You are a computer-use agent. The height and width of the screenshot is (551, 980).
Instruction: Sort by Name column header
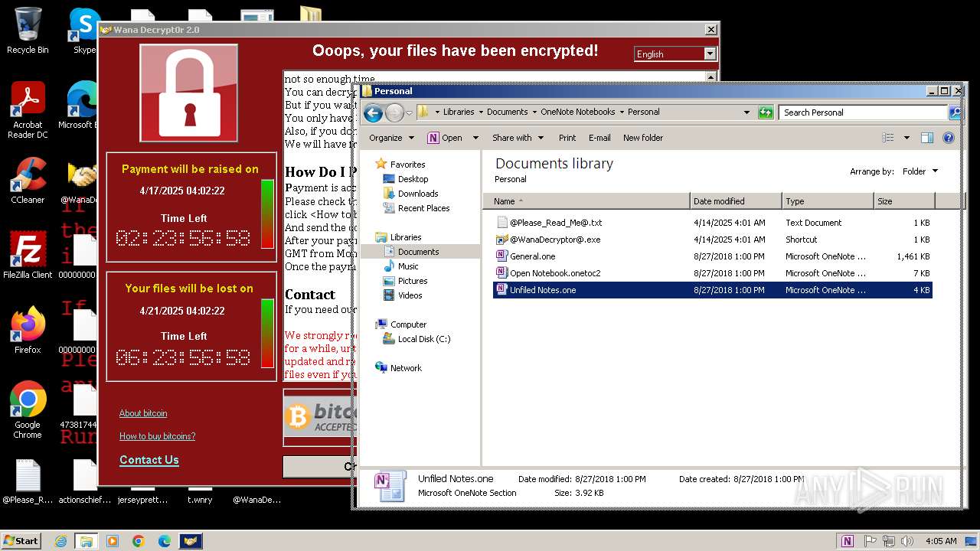[586, 201]
